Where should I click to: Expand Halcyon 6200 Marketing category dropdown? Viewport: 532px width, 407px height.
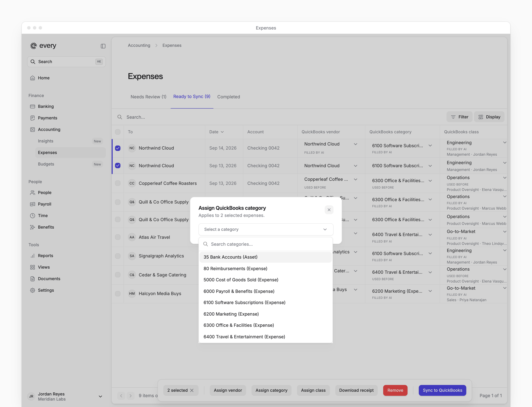tap(430, 291)
